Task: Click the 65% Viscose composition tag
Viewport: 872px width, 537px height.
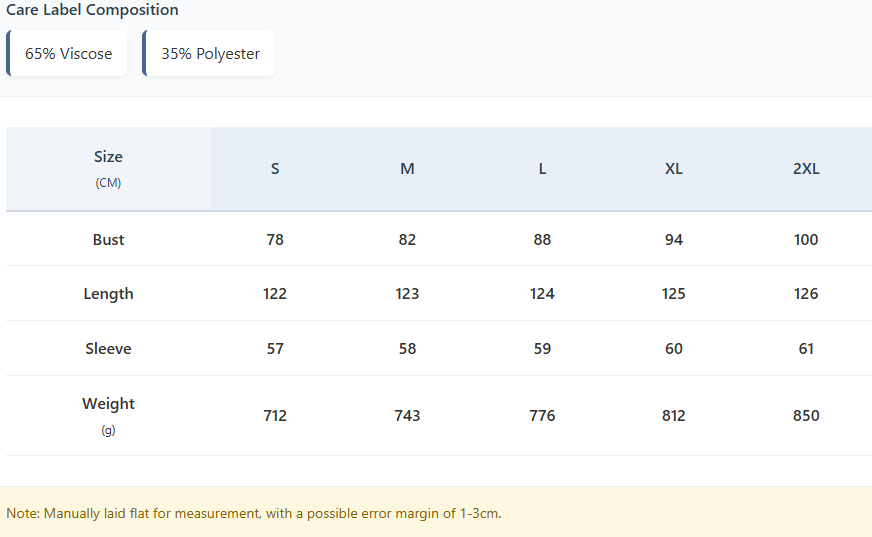Action: click(x=68, y=54)
